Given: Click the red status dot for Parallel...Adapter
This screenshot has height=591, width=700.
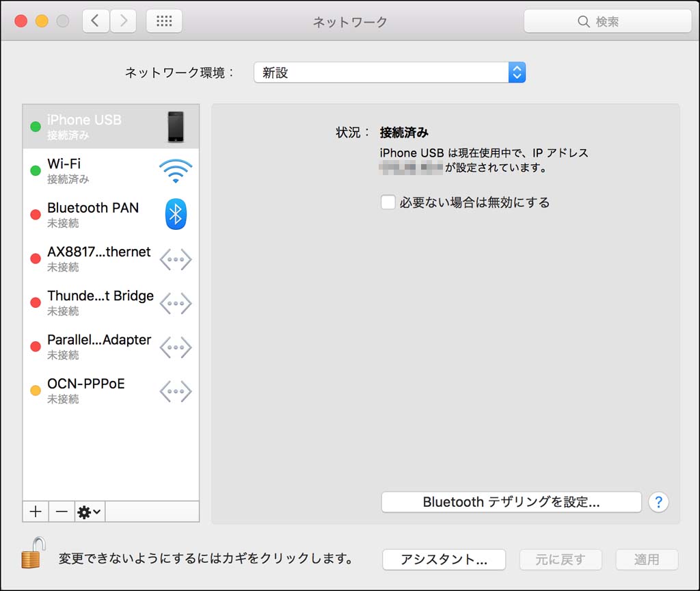Looking at the screenshot, I should 36,347.
